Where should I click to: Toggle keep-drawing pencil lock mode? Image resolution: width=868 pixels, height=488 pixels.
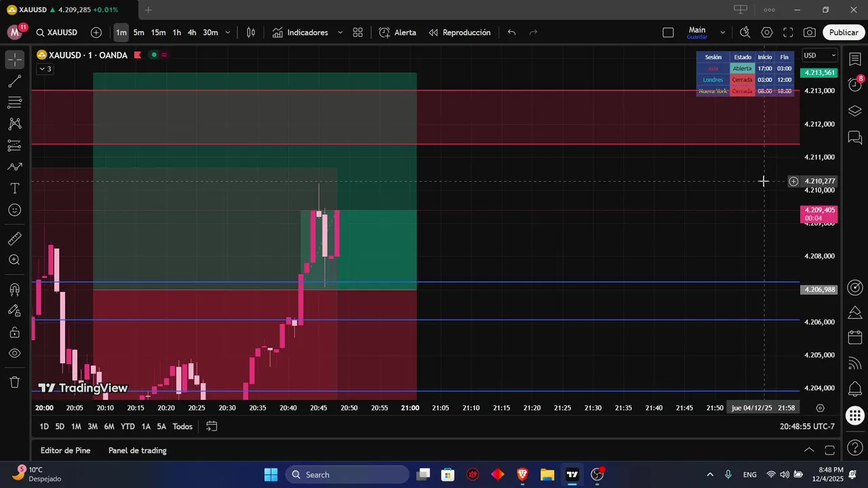[14, 310]
